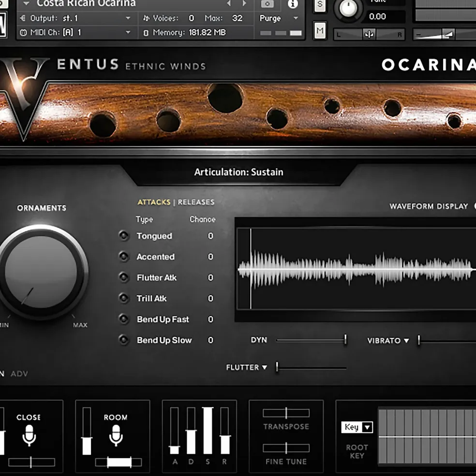The image size is (476, 476).
Task: Toggle the Bend Up Slow button
Action: [x=124, y=340]
